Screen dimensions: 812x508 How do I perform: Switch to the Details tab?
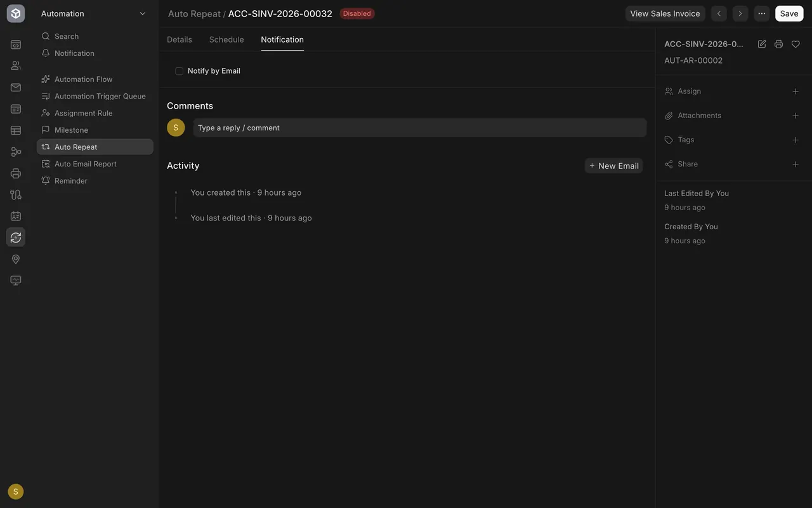(x=180, y=39)
